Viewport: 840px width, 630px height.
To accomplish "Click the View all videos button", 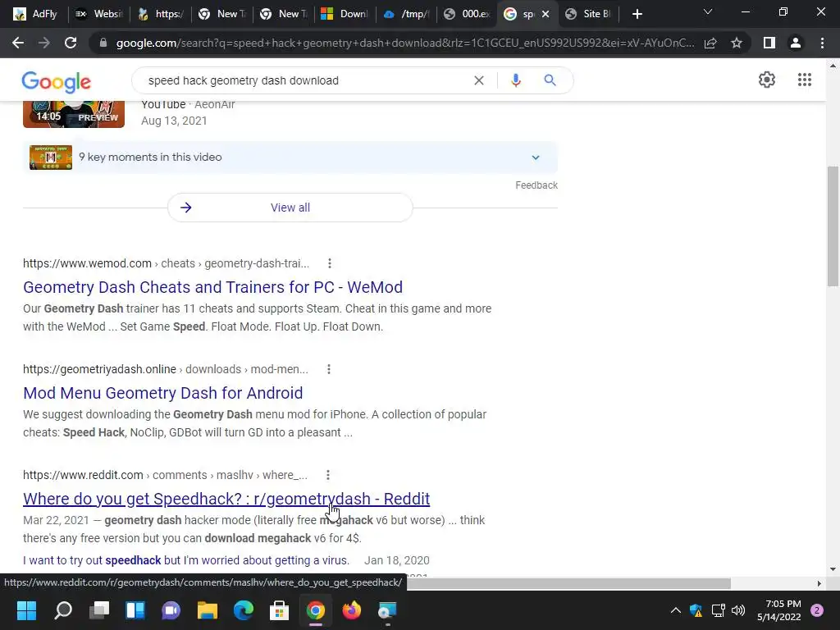I will pos(290,208).
